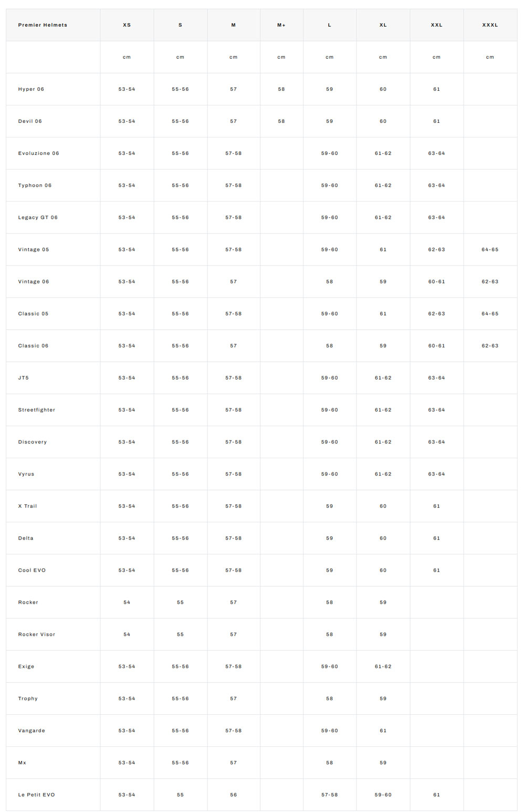Click the Vangarde row label
Image resolution: width=525 pixels, height=812 pixels.
[31, 731]
